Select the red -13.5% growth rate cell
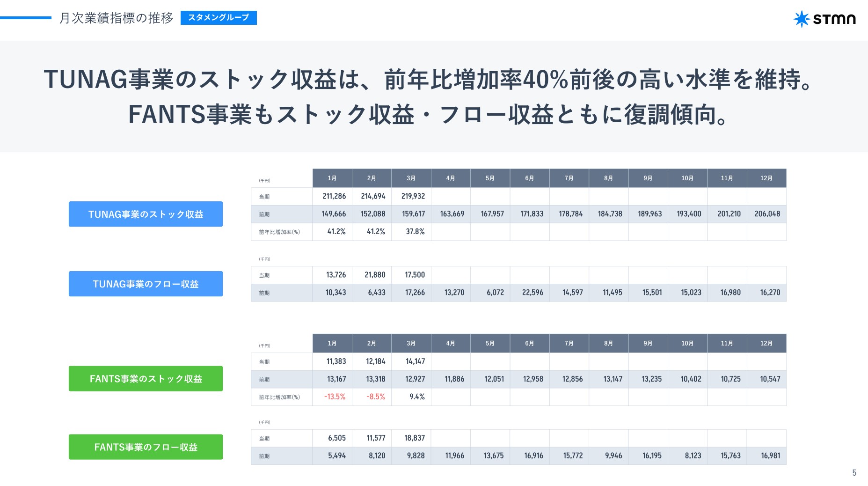Viewport: 868px width, 486px height. (335, 397)
